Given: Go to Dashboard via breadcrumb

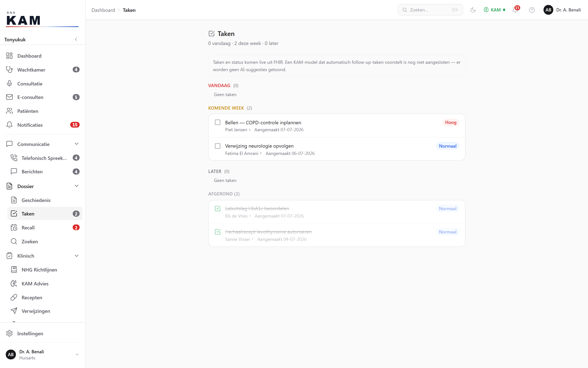Looking at the screenshot, I should [x=103, y=10].
